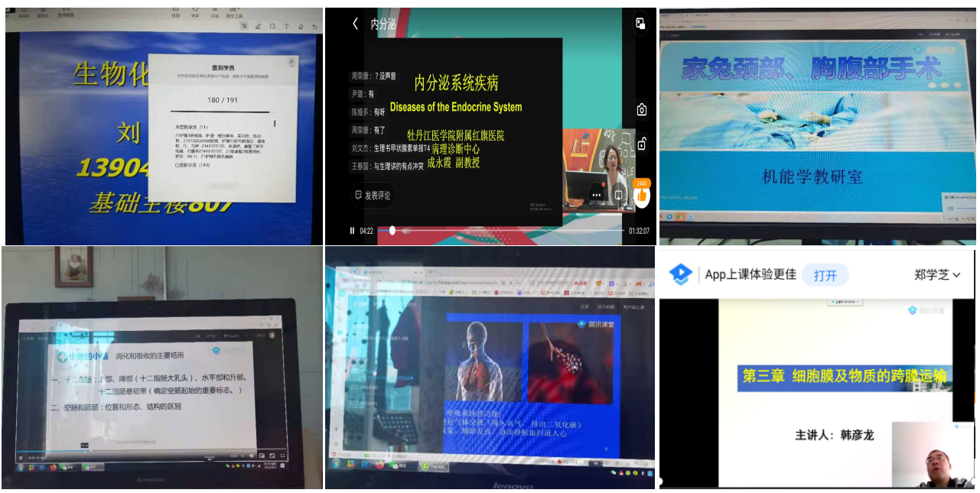Screen dimensions: 980x493
Task: Select the eraser annotation tool
Action: [x=300, y=26]
